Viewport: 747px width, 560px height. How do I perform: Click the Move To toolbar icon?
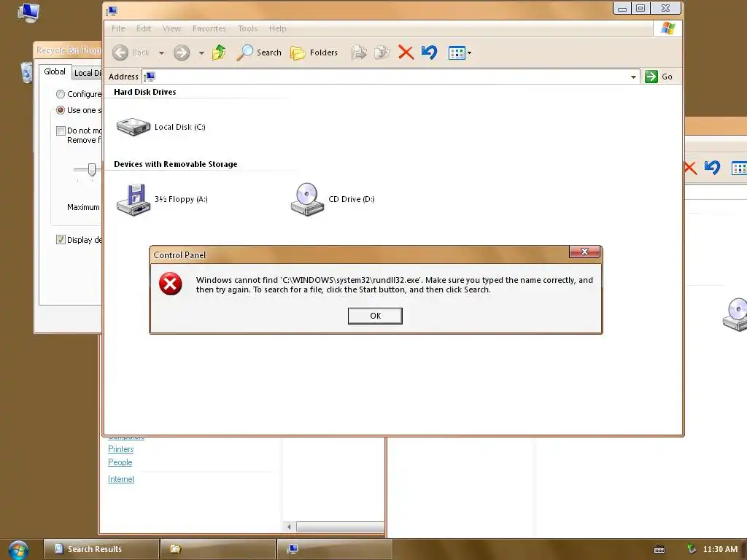click(359, 52)
